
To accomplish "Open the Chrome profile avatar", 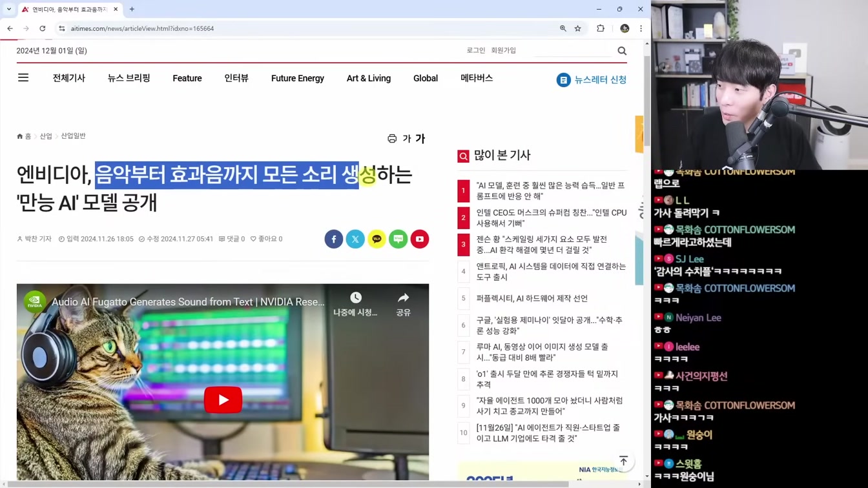I will [625, 28].
